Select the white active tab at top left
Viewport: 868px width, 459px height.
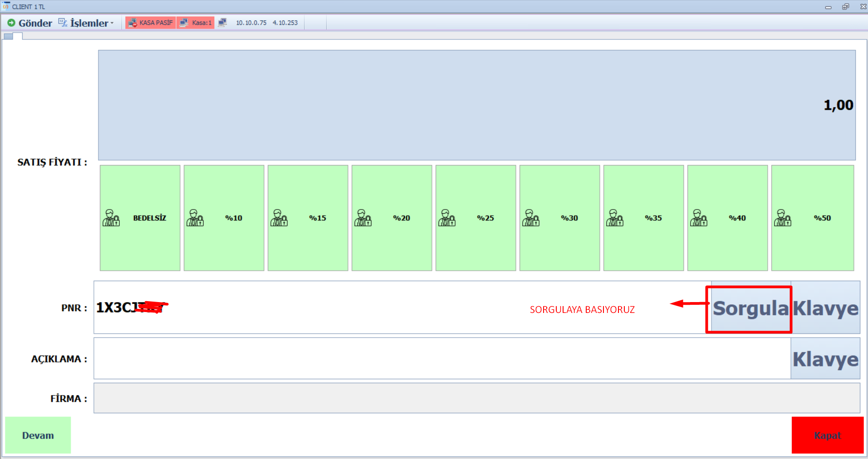click(x=18, y=36)
